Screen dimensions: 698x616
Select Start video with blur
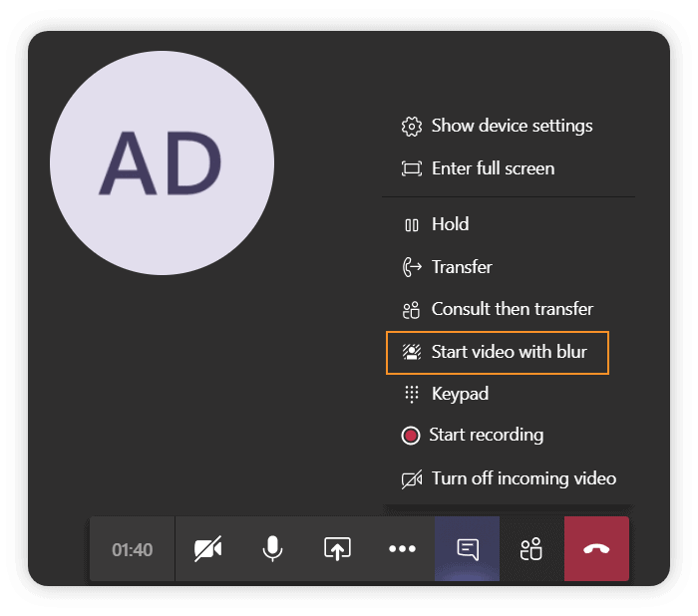[498, 353]
